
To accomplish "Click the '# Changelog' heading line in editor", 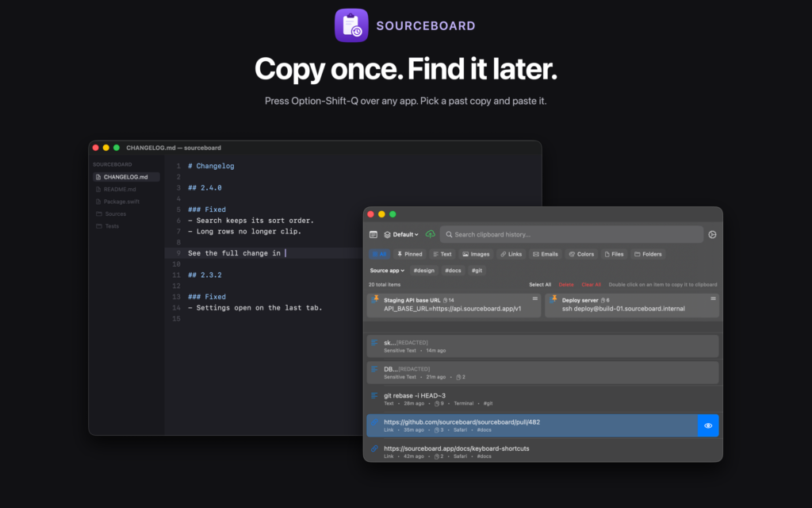I will point(211,166).
